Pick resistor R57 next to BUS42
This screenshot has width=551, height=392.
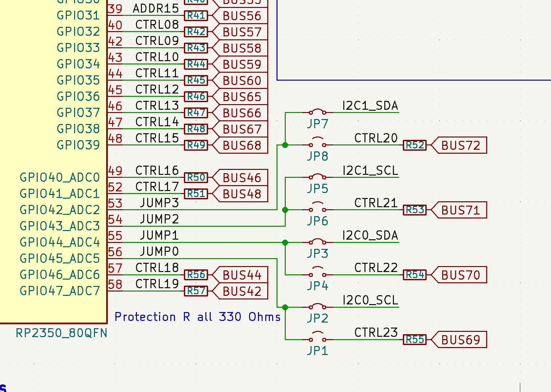point(196,291)
